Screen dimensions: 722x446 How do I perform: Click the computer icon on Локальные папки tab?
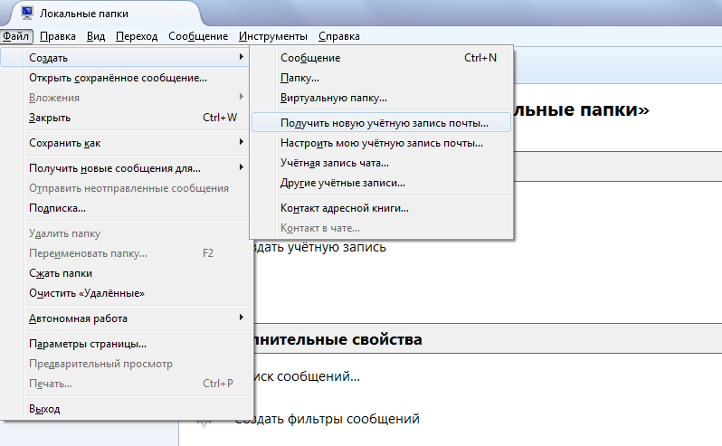point(27,13)
